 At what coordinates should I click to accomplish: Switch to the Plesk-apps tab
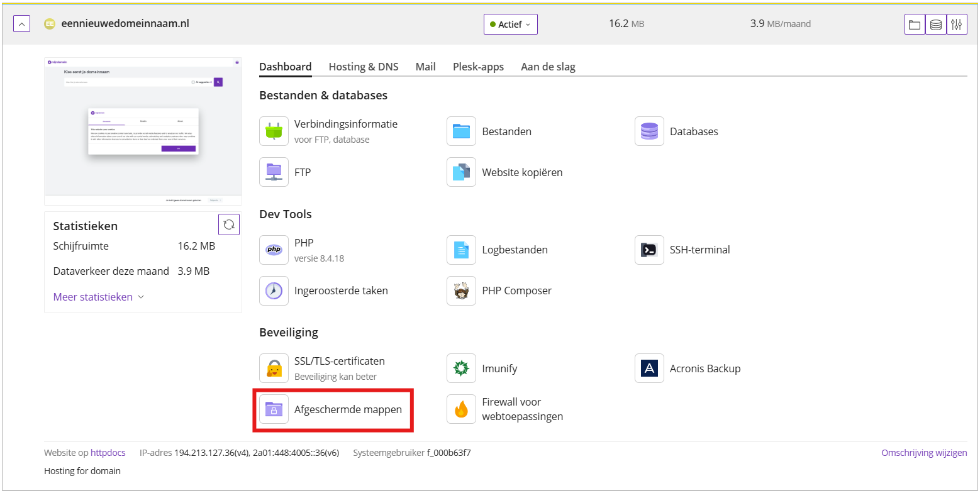click(478, 67)
